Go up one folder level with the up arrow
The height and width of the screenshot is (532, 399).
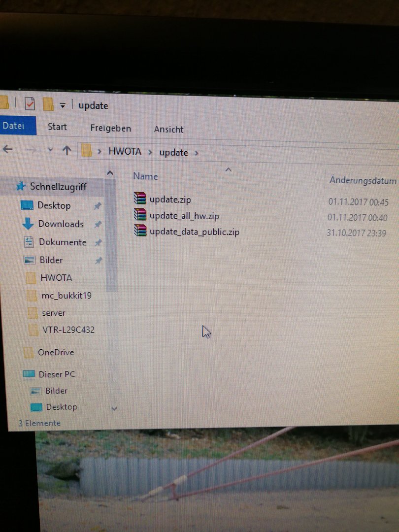[67, 150]
